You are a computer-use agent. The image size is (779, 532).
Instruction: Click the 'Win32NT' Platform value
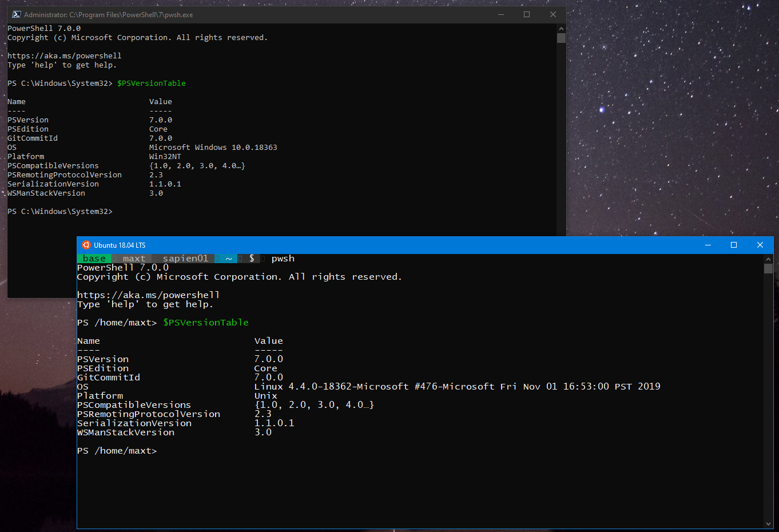165,156
